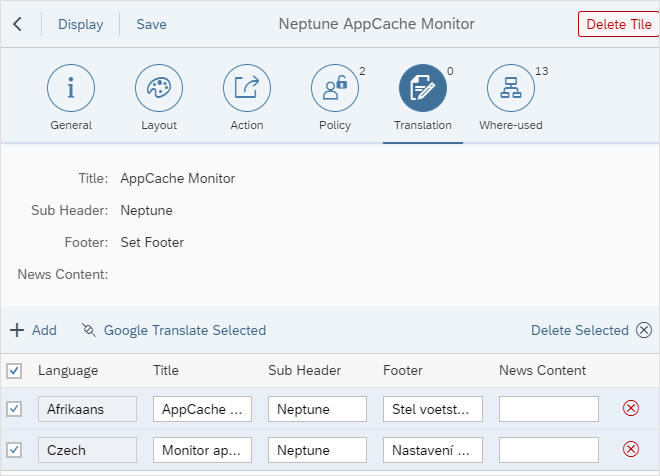Uncheck the Afrikaans row checkbox
Viewport: 660px width, 476px height.
tap(14, 409)
